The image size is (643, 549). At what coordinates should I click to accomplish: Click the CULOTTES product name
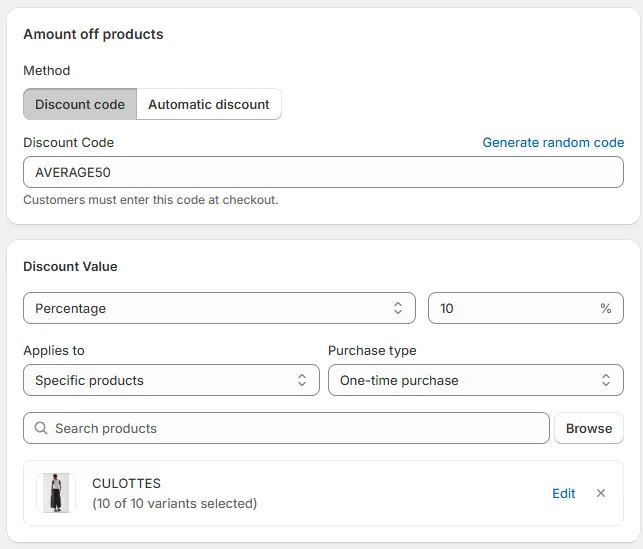point(126,483)
